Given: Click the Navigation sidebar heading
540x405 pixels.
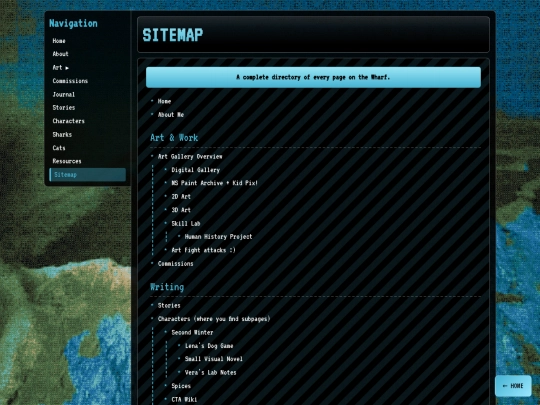Looking at the screenshot, I should 73,23.
